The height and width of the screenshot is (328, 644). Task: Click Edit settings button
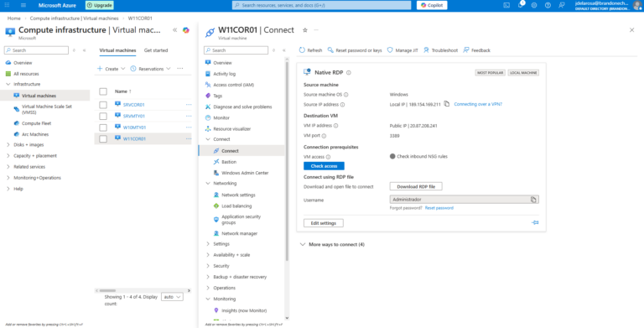(x=324, y=223)
